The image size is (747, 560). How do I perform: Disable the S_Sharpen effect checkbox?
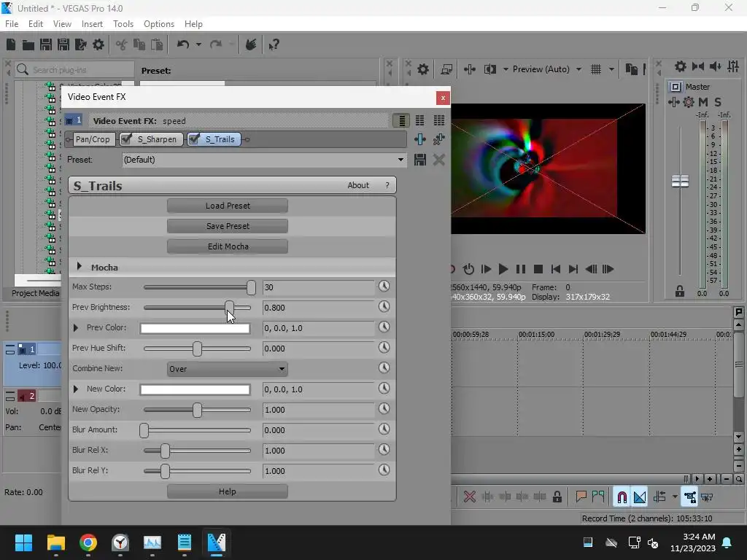click(x=126, y=139)
